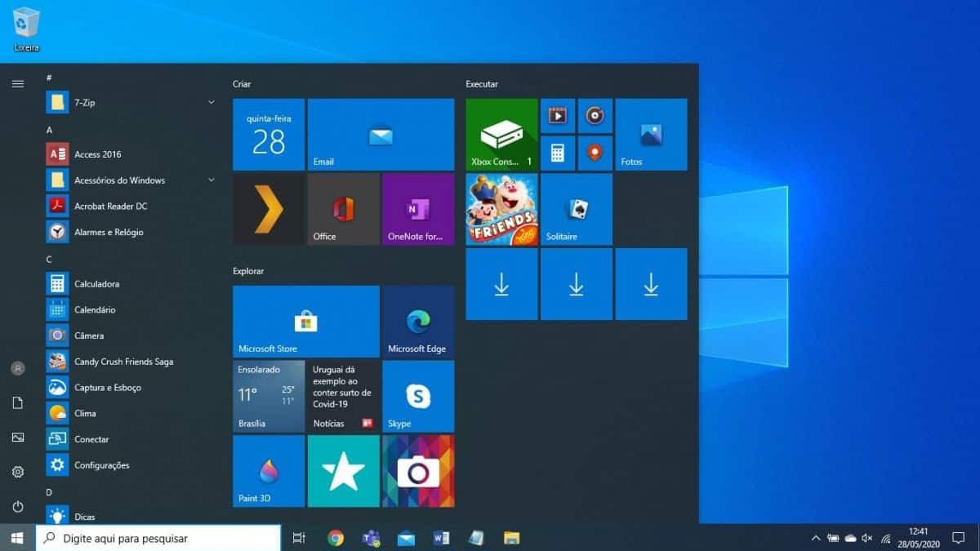Image resolution: width=980 pixels, height=551 pixels.
Task: Click the Explorar group heading
Action: coord(248,271)
